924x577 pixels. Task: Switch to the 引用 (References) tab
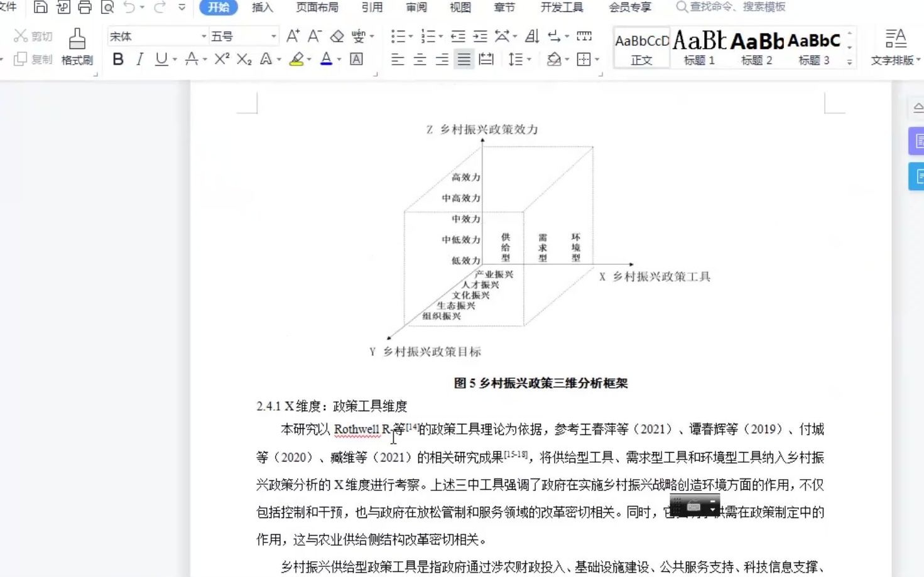tap(372, 8)
